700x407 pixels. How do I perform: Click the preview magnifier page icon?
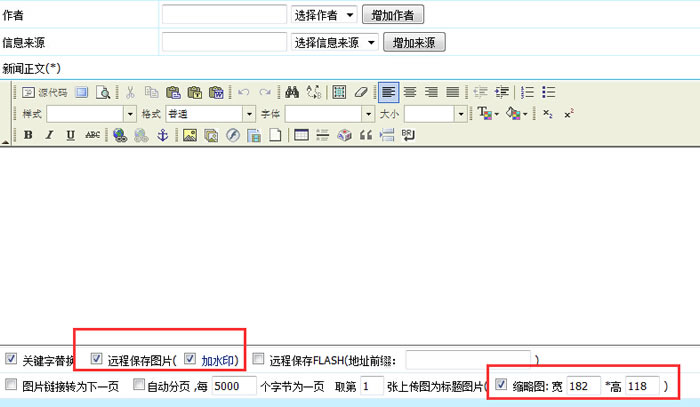tap(103, 92)
